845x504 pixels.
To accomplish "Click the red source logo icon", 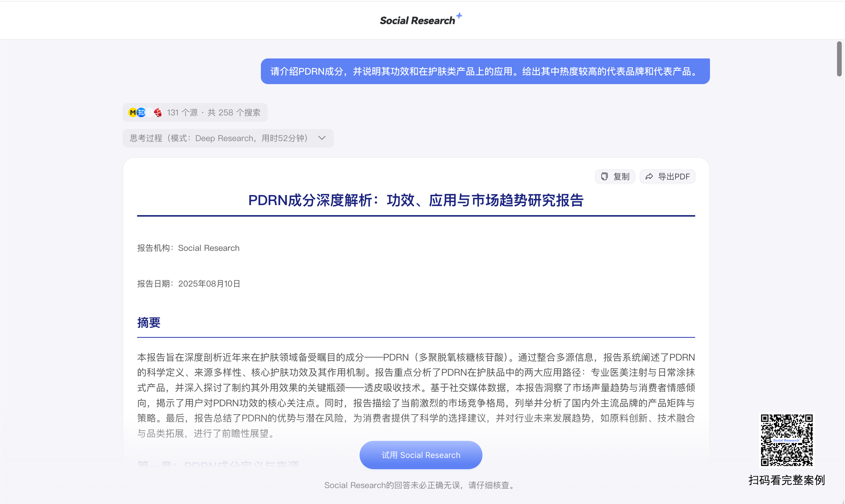I will 158,112.
